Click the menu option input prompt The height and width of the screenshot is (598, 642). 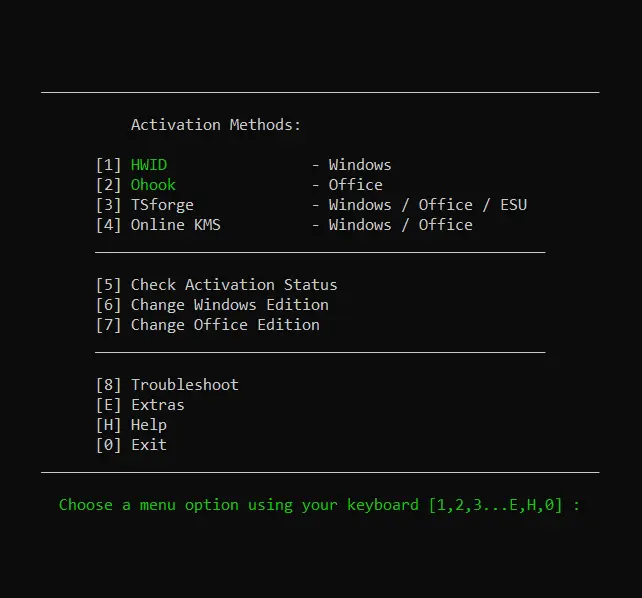click(x=319, y=505)
